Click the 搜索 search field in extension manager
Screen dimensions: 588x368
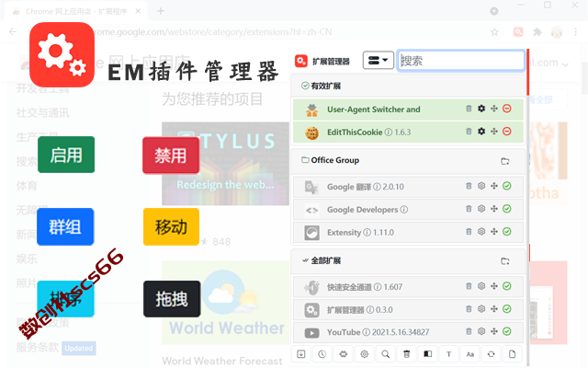tap(461, 60)
